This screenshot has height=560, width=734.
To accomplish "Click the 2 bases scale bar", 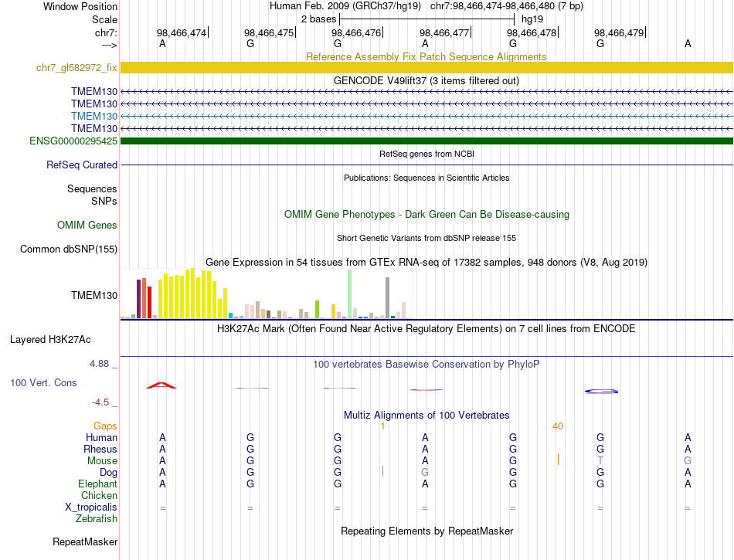I will point(427,19).
